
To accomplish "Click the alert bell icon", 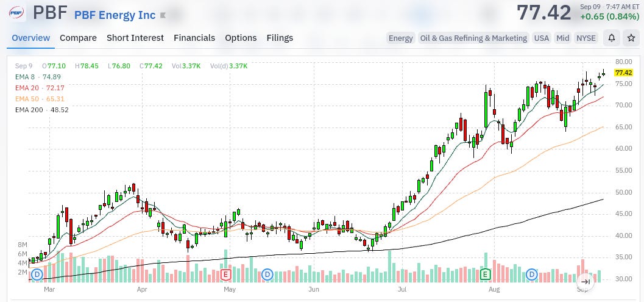I will coord(612,38).
